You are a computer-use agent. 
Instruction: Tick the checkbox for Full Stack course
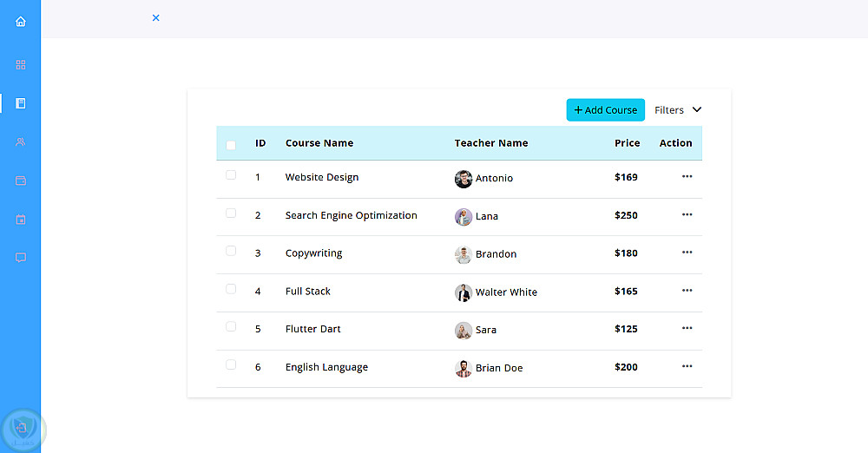[x=231, y=289]
